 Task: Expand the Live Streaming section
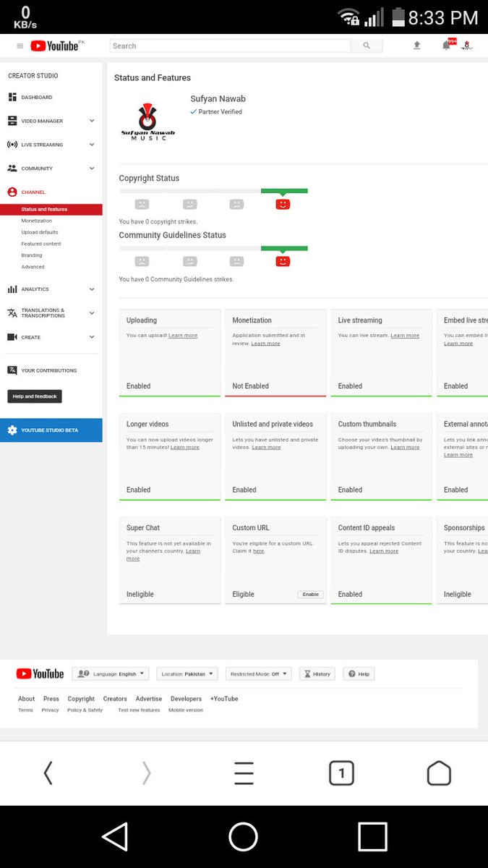(92, 145)
